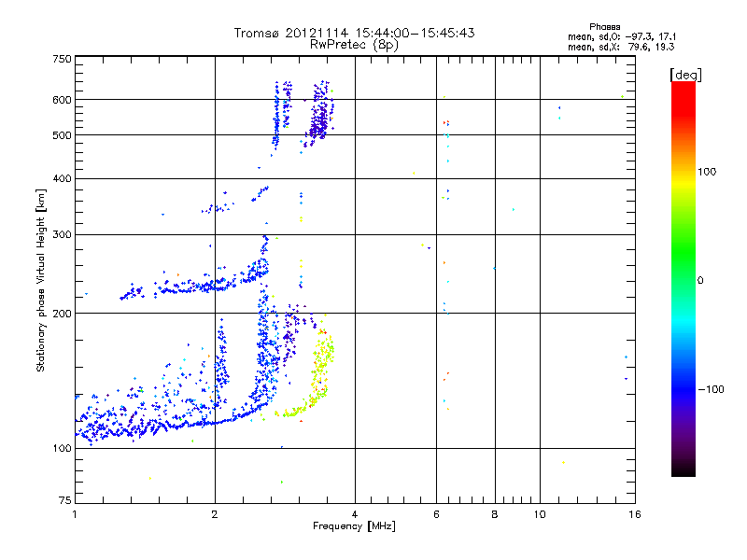The width and height of the screenshot is (747, 560).
Task: Click the '400' y-axis tick label
Action: (62, 178)
